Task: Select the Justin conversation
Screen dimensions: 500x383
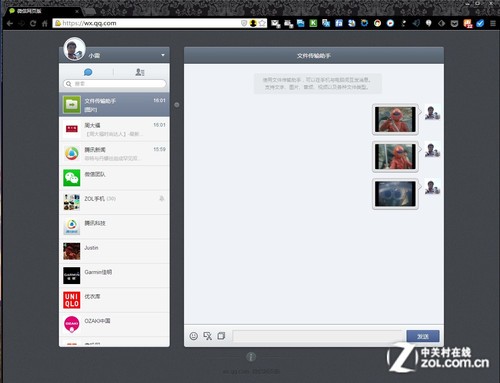Action: pos(114,251)
